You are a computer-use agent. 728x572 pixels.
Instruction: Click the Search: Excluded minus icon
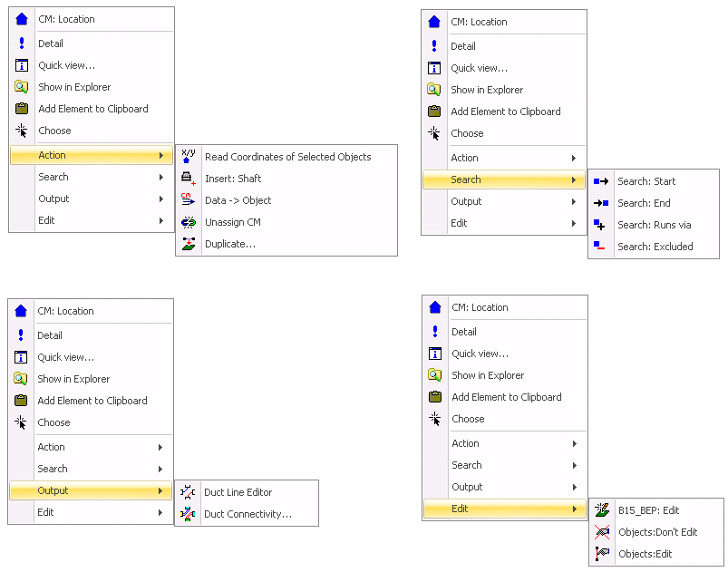[x=601, y=247]
